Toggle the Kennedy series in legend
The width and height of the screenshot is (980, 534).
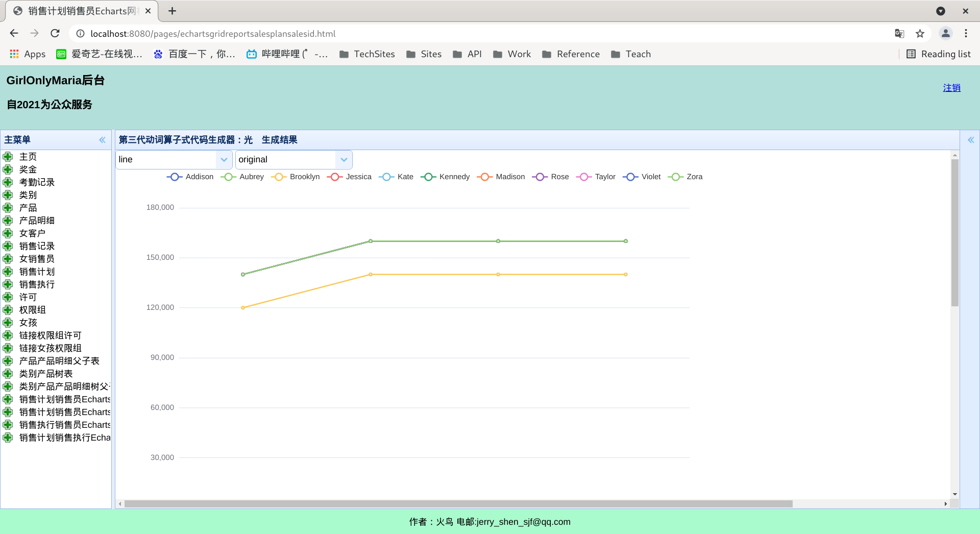coord(445,177)
